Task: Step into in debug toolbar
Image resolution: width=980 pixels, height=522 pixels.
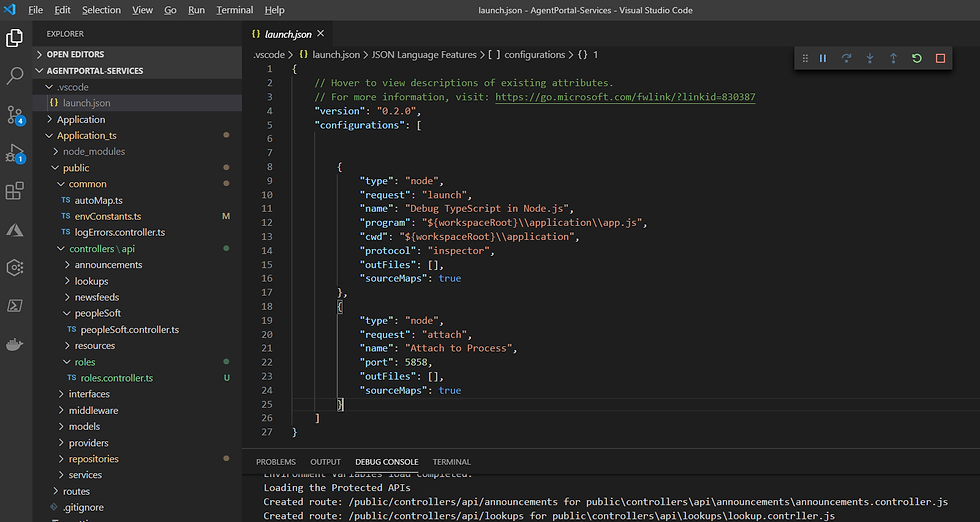Action: pos(869,58)
